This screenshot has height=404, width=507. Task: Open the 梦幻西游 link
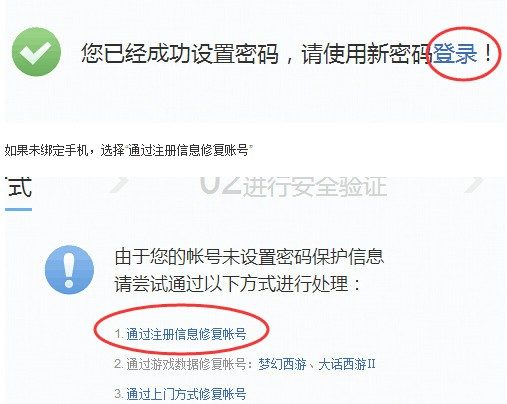coord(282,364)
